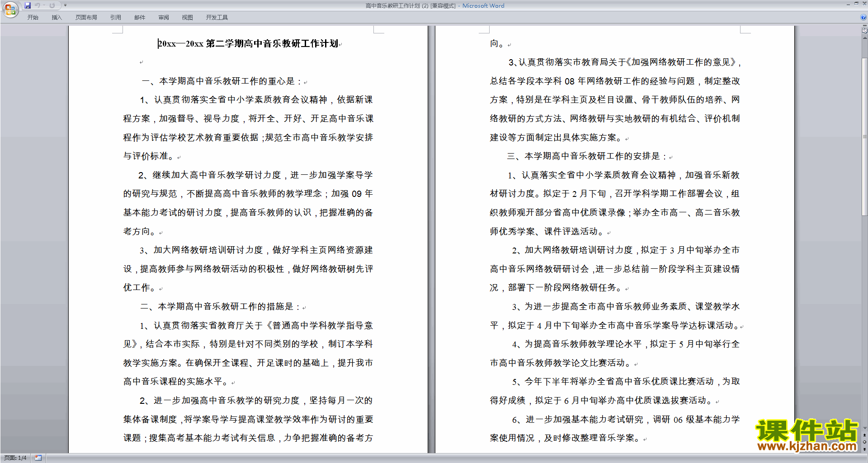Toggle the ruler using the View Ruler icon
The width and height of the screenshot is (868, 463).
[864, 31]
